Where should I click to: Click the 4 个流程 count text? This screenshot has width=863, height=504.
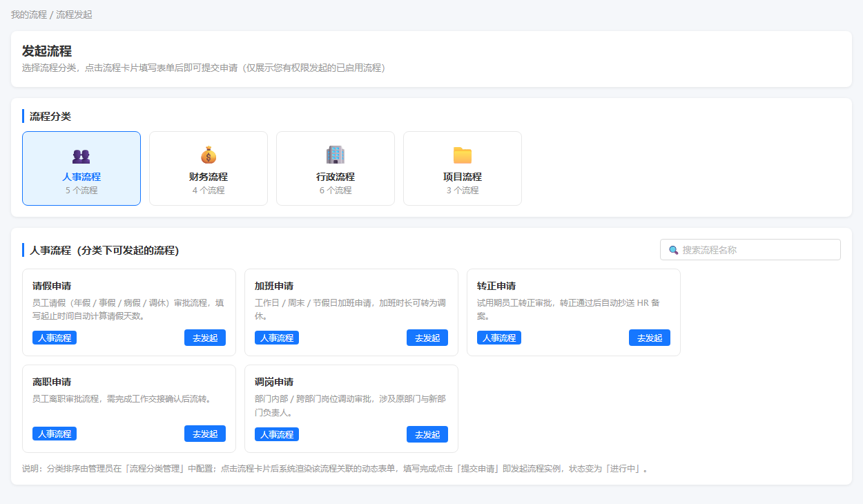(x=209, y=191)
